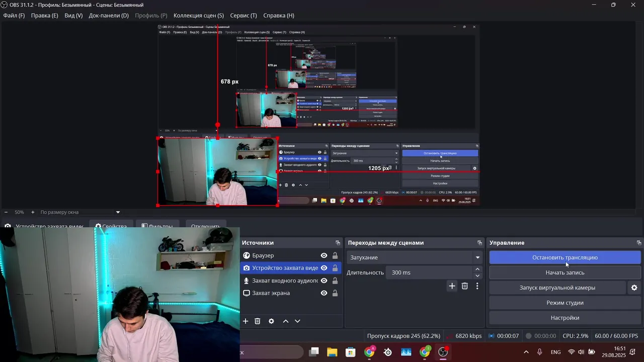Screen dimensions: 644x362
Task: Lock the Захват экрана source
Action: pos(335,293)
